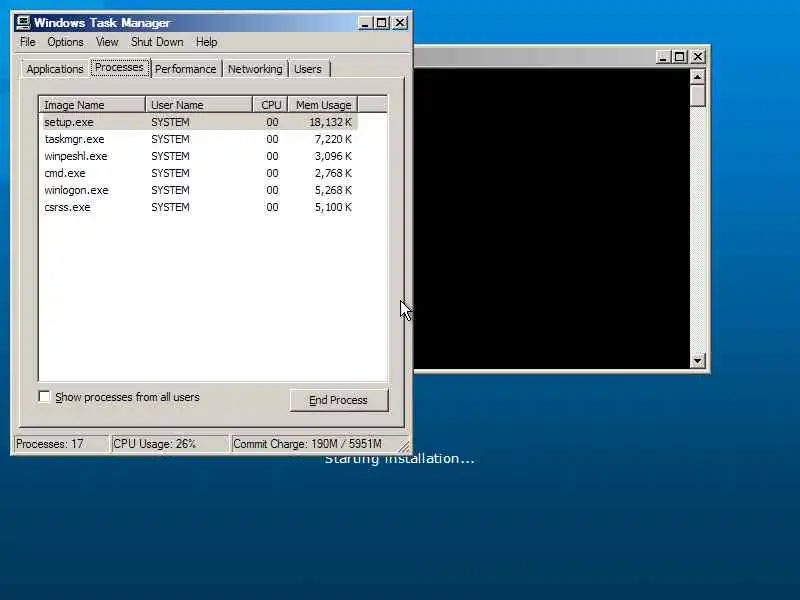Screen dimensions: 800x600
Task: Open the Options menu
Action: (65, 42)
